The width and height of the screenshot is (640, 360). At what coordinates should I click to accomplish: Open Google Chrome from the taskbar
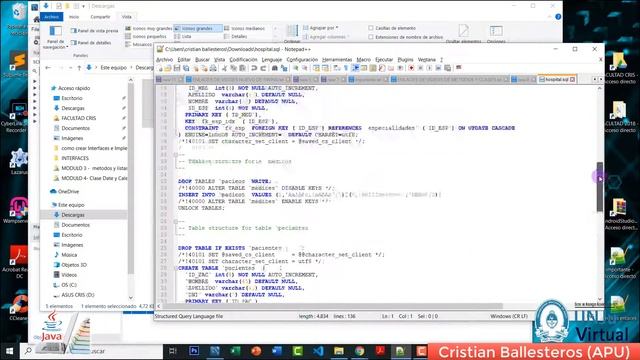coord(360,351)
